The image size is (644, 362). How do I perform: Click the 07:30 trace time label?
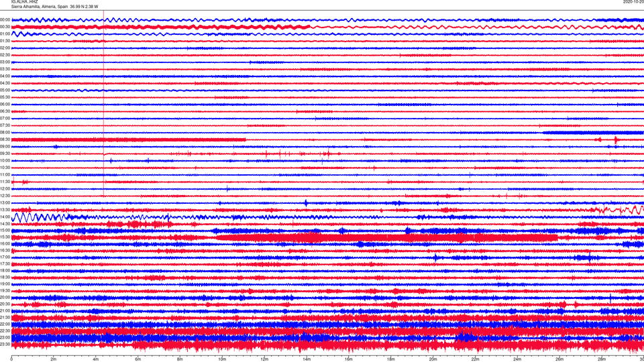[x=5, y=125]
